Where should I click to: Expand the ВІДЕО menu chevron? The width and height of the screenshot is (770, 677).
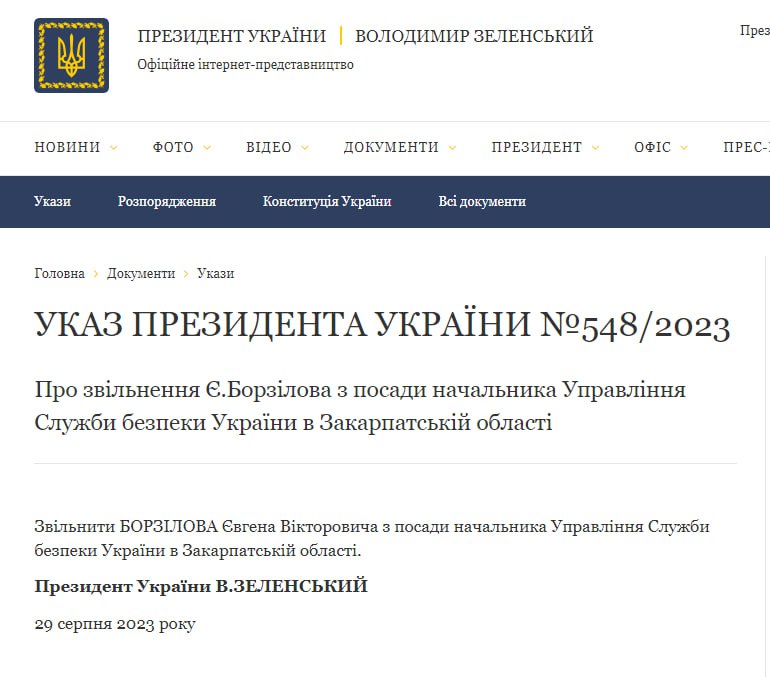305,148
